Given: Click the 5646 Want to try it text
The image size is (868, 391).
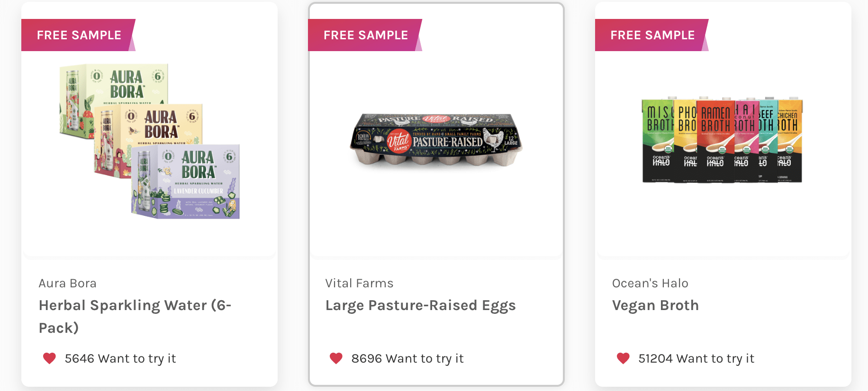Looking at the screenshot, I should (x=120, y=358).
